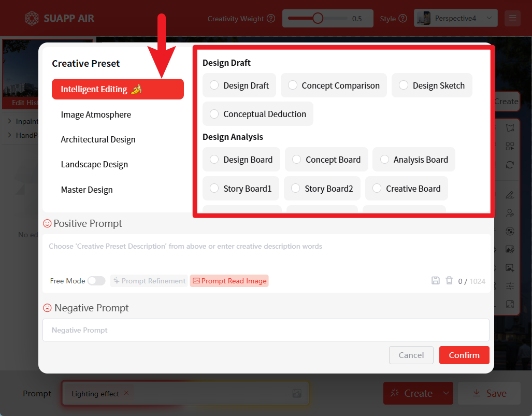Toggle the Free Mode switch
The image size is (532, 416).
[96, 281]
